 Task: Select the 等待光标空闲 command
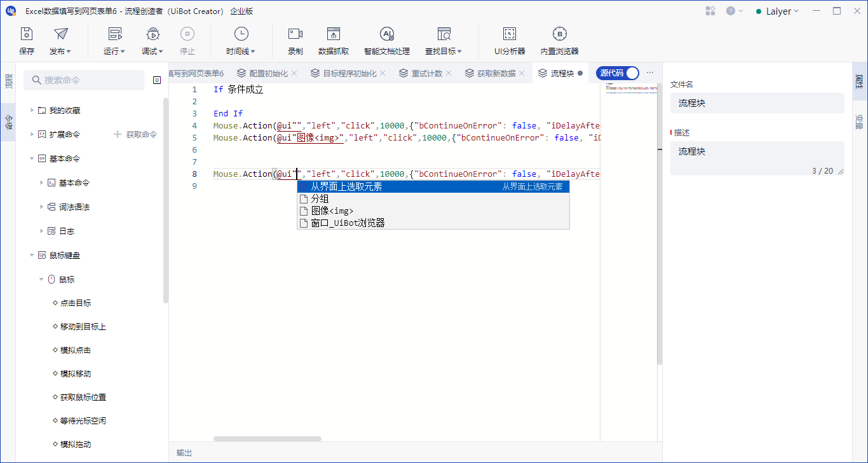click(x=83, y=420)
